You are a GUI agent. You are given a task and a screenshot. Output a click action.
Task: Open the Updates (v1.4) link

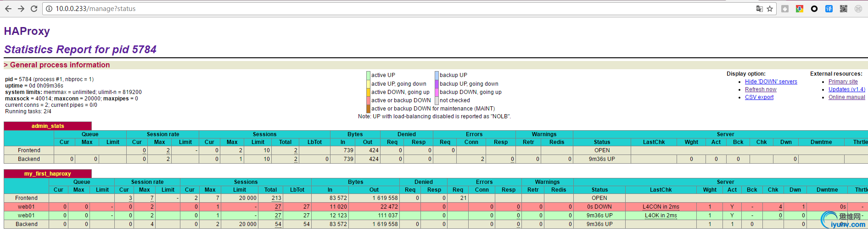coord(846,89)
